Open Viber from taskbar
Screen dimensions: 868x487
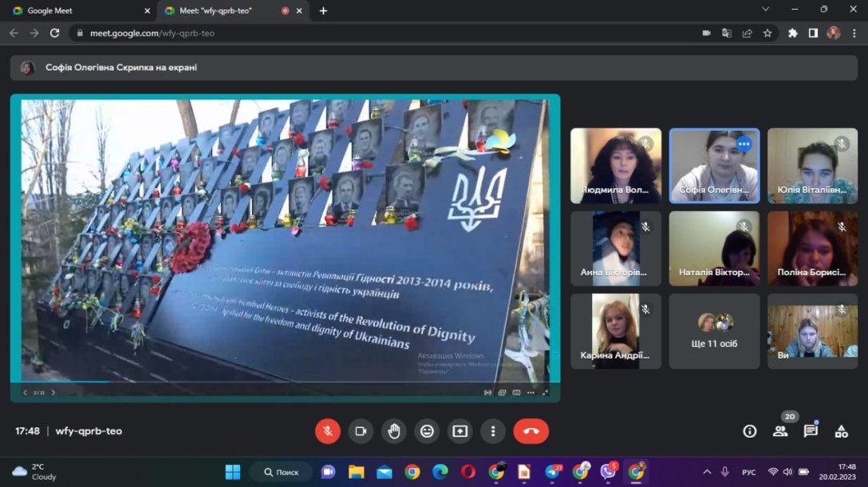(x=609, y=472)
